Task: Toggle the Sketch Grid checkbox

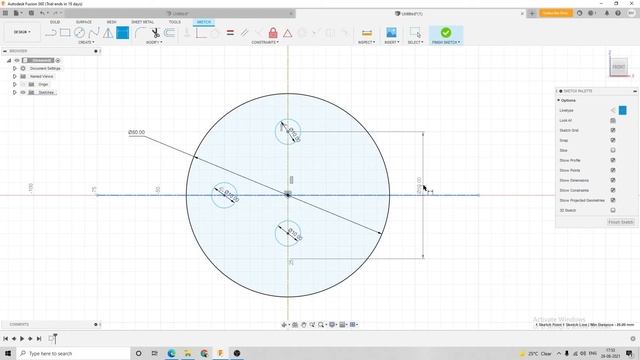Action: 613,130
